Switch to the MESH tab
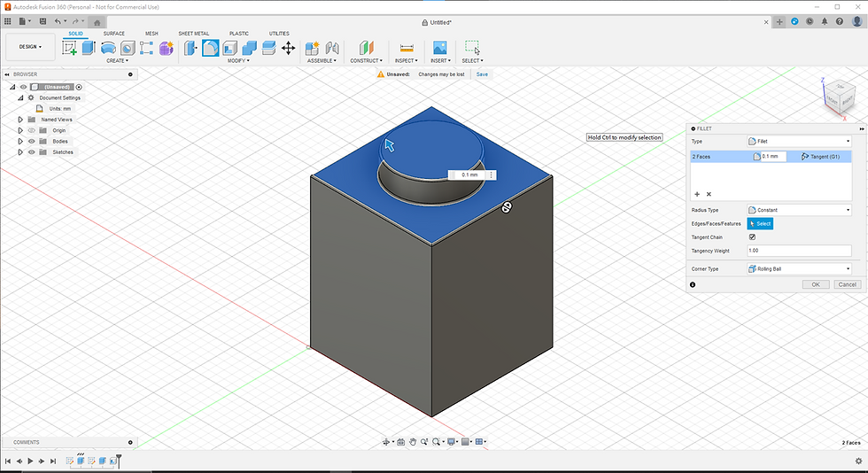868x473 pixels. tap(151, 34)
